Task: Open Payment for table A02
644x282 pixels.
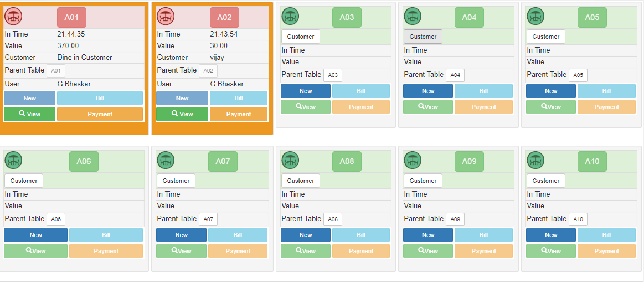Action: 239,114
